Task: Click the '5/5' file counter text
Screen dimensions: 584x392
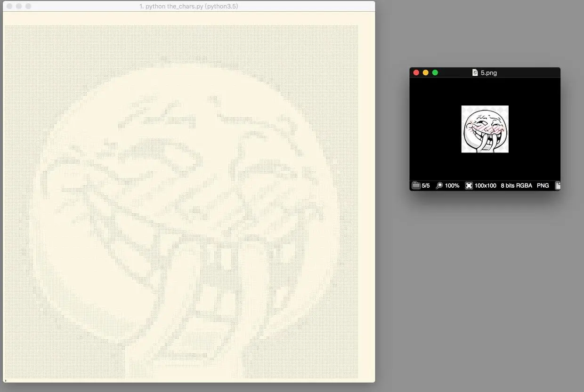Action: (426, 186)
